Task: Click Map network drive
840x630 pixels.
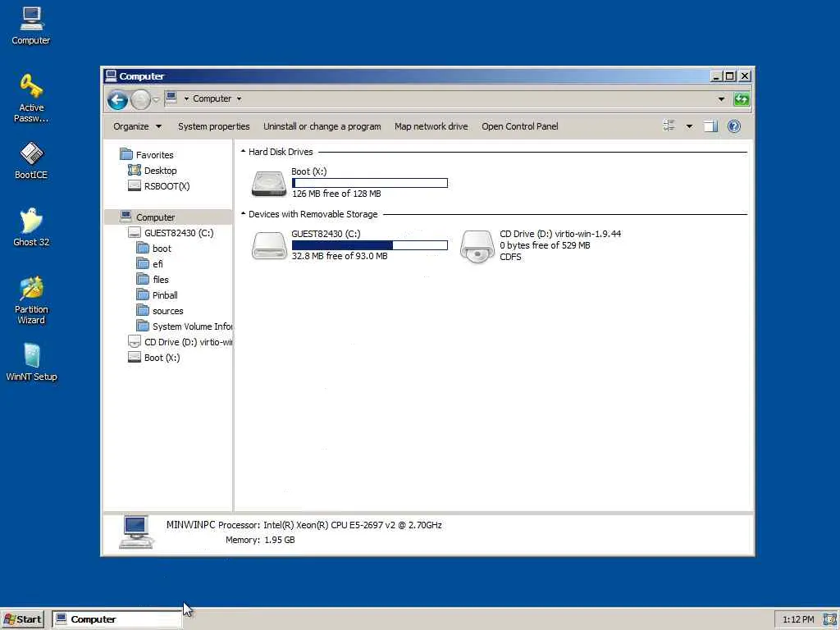Action: [431, 126]
